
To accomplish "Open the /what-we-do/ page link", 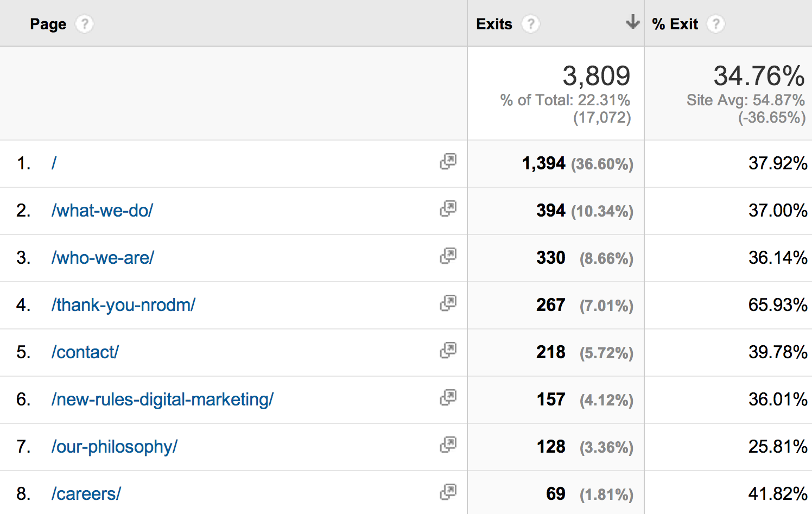I will [x=103, y=211].
